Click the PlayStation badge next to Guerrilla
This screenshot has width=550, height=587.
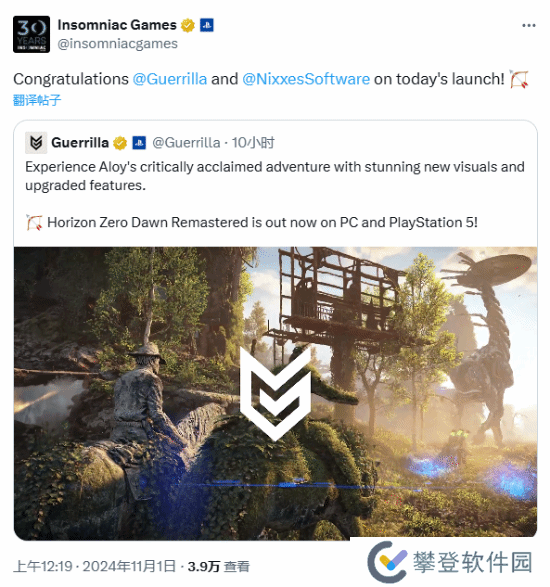(x=139, y=143)
